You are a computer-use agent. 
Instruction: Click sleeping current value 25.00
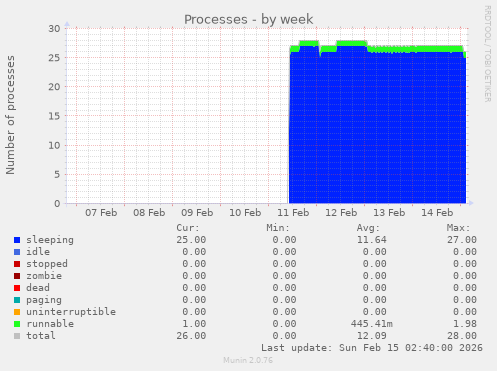[191, 240]
